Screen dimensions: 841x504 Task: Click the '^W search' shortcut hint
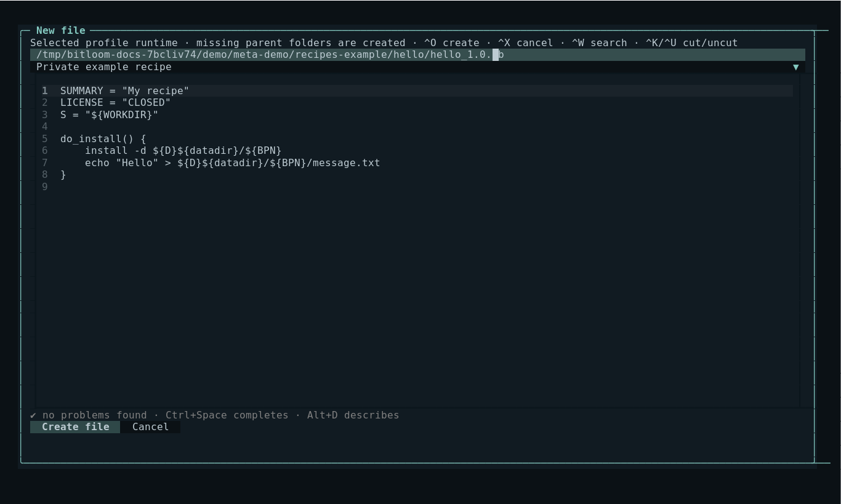pos(599,43)
